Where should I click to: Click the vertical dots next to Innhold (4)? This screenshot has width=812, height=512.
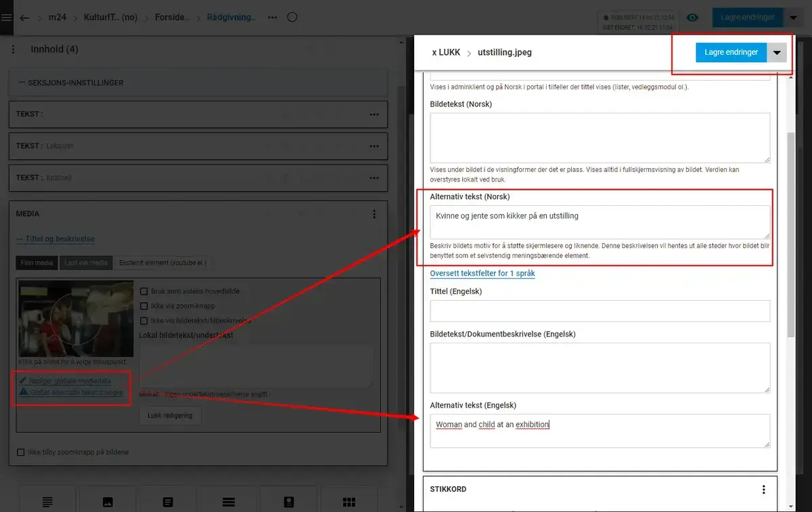[x=14, y=49]
